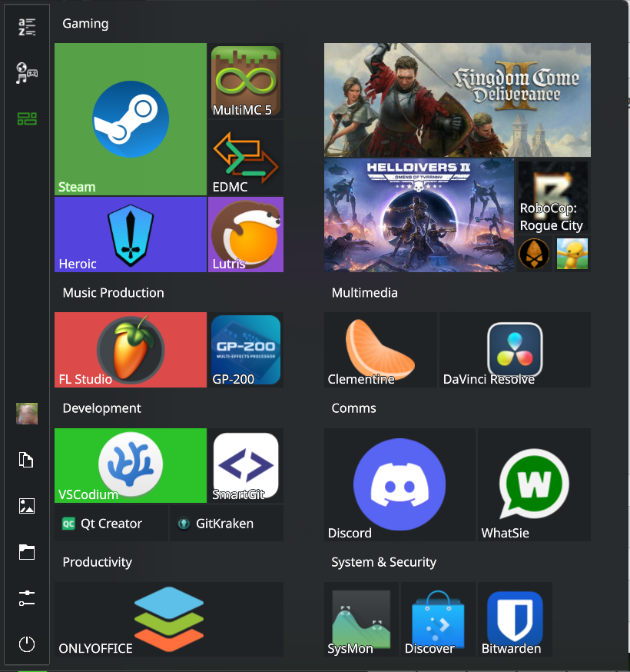Click the System & Security group header
The width and height of the screenshot is (630, 672).
click(x=383, y=562)
